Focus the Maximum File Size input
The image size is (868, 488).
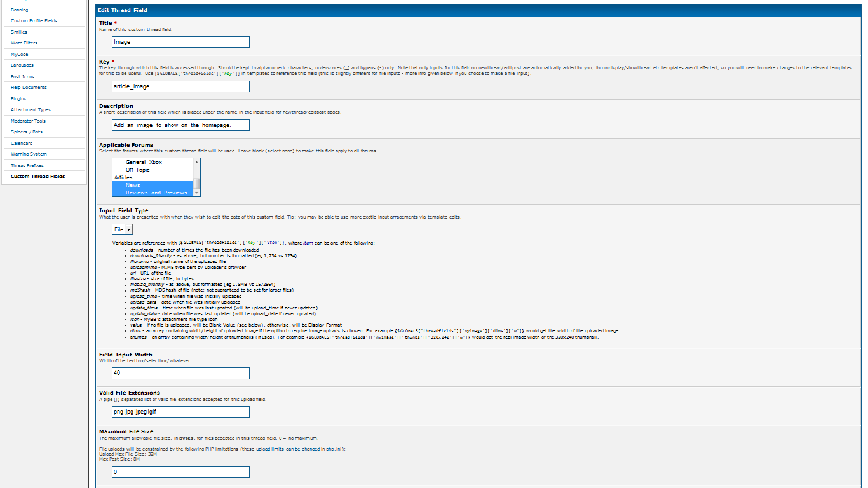[181, 472]
